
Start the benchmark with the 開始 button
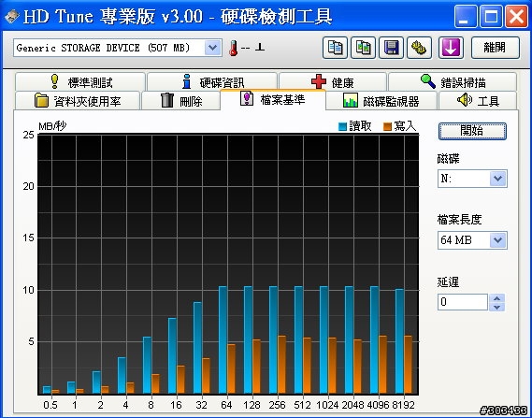pyautogui.click(x=472, y=131)
